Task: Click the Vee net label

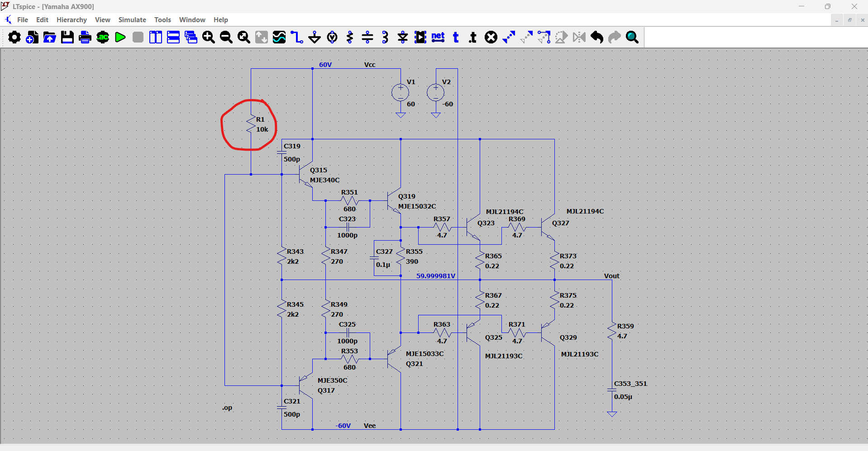Action: click(370, 426)
